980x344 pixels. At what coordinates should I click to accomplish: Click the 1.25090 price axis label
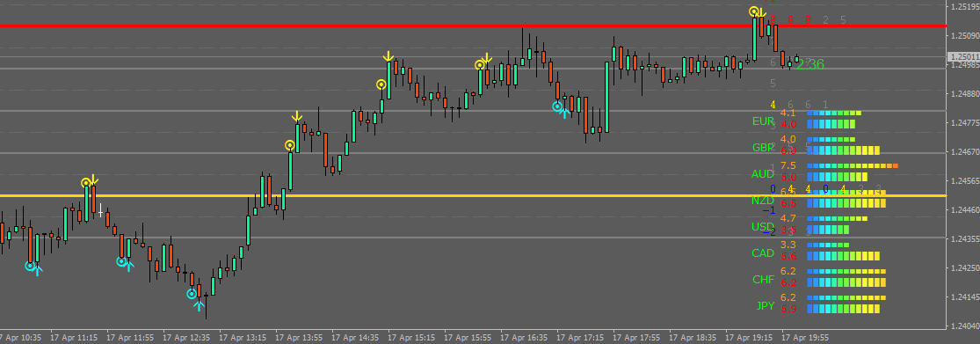point(964,36)
